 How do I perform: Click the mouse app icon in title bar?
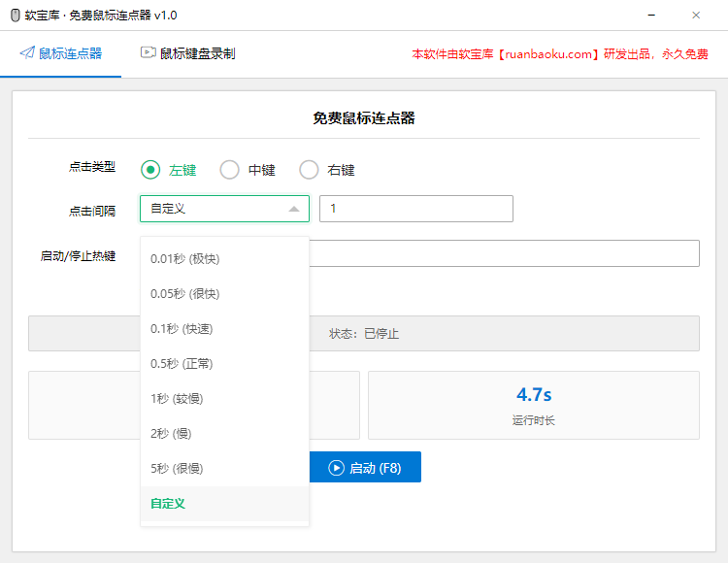point(16,16)
